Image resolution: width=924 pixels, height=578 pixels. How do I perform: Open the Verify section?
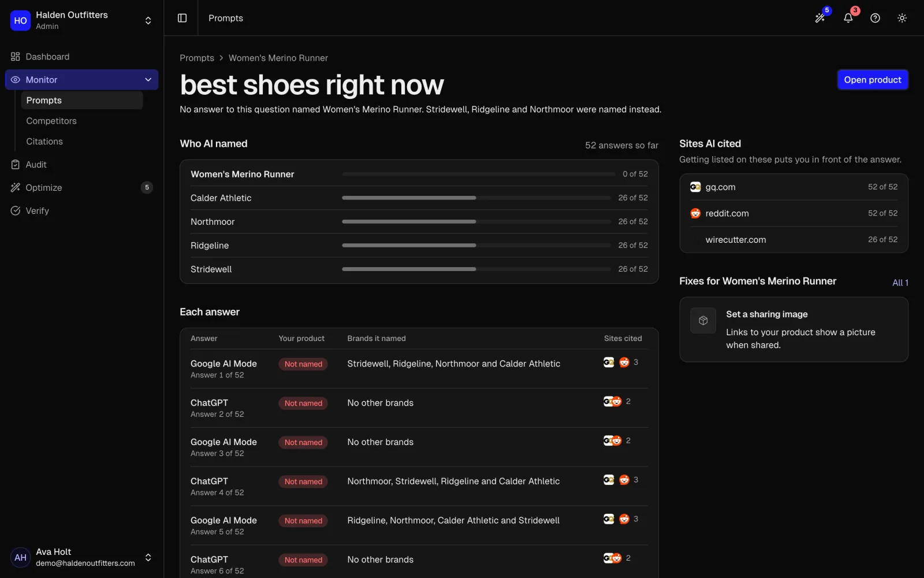click(x=81, y=210)
